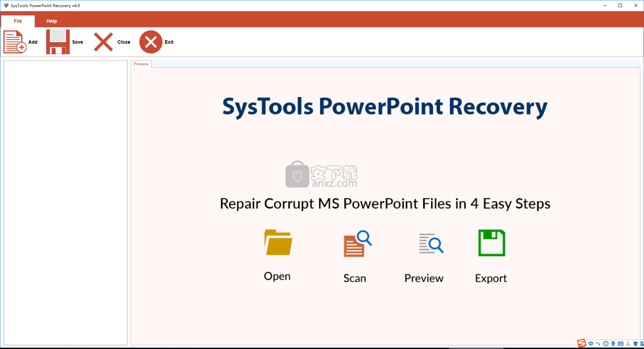Click the round red Exit icon
Viewport: 644px width, 349px height.
151,42
